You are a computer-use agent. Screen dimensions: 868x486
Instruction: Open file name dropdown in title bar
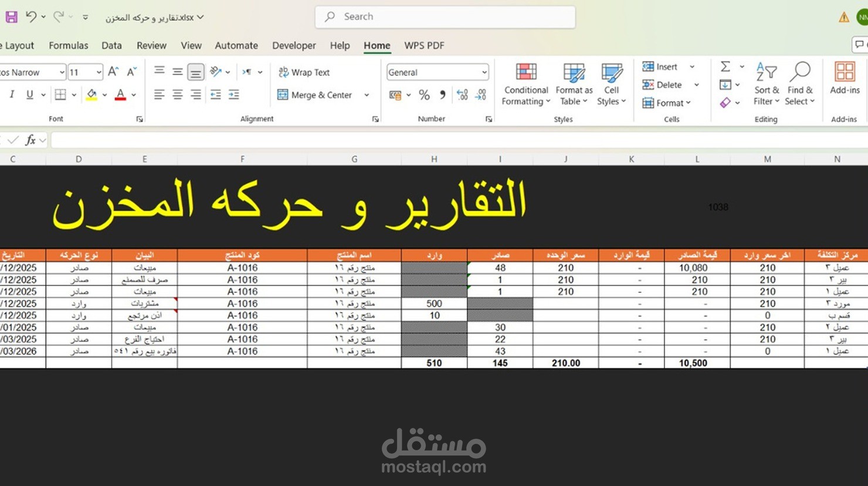point(201,17)
